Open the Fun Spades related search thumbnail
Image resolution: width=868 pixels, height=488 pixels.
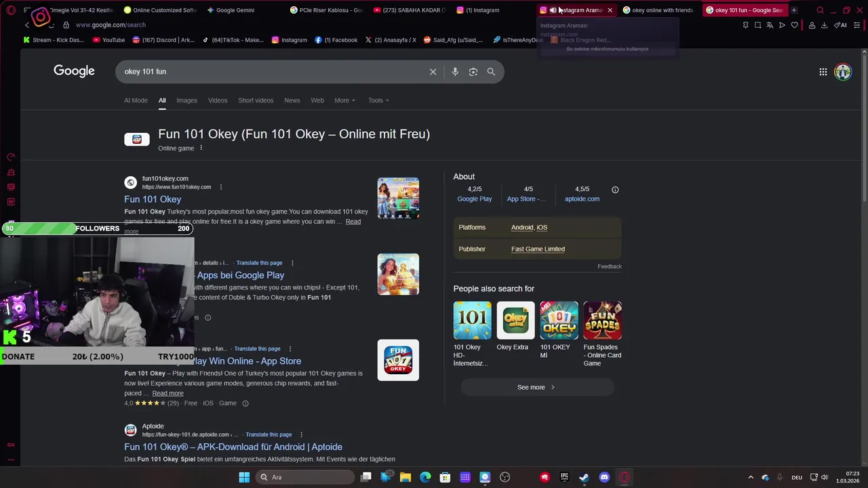pos(602,321)
